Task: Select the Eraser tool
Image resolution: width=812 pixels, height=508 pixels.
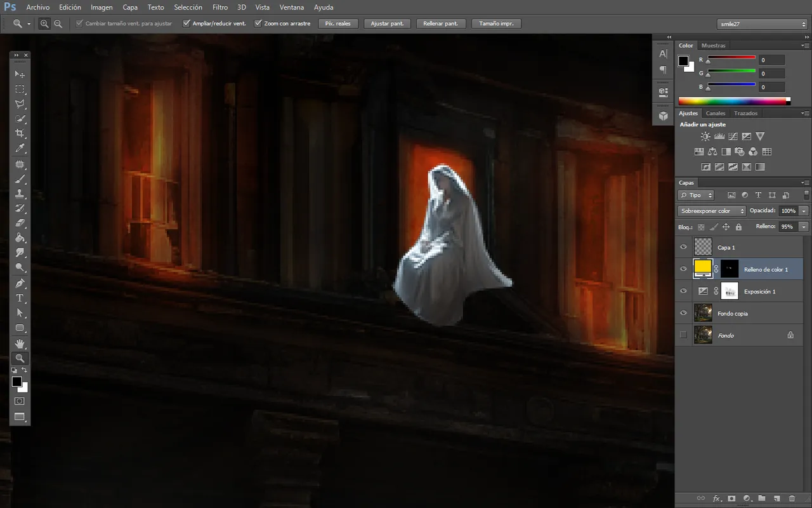Action: pyautogui.click(x=20, y=224)
